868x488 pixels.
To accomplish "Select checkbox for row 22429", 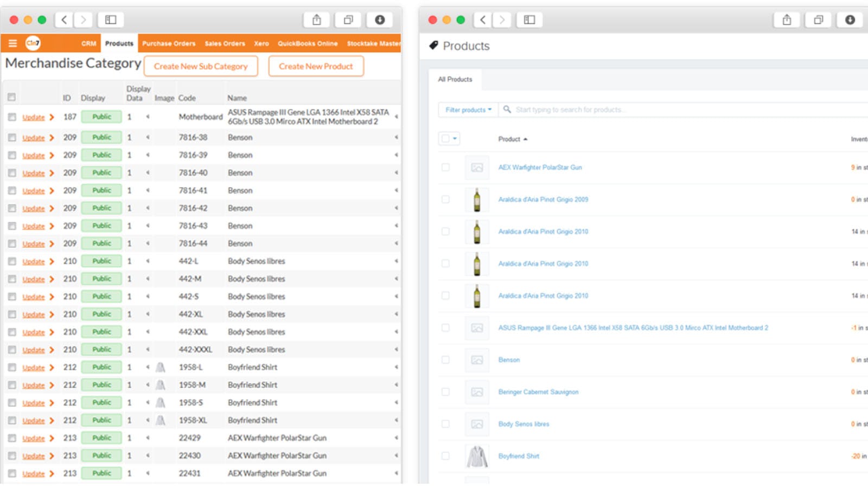I will [12, 438].
